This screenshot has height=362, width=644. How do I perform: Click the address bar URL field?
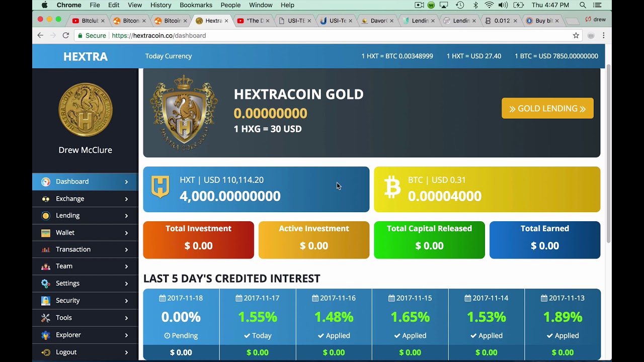pyautogui.click(x=327, y=35)
